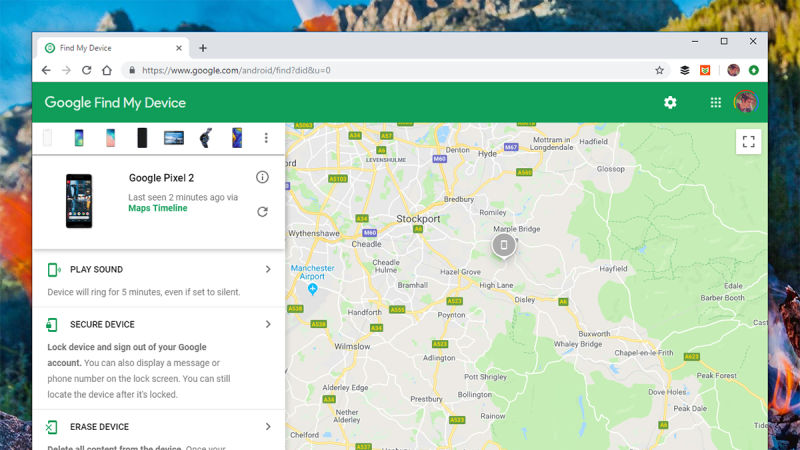Open the browser home page
The image size is (800, 450).
[x=107, y=70]
